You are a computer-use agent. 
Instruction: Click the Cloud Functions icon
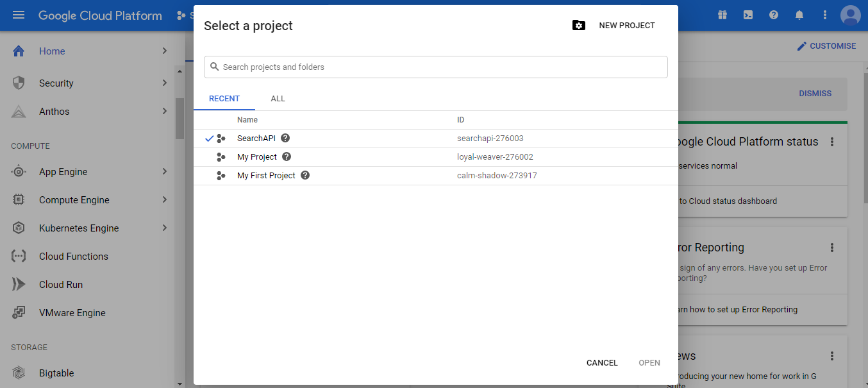19,257
